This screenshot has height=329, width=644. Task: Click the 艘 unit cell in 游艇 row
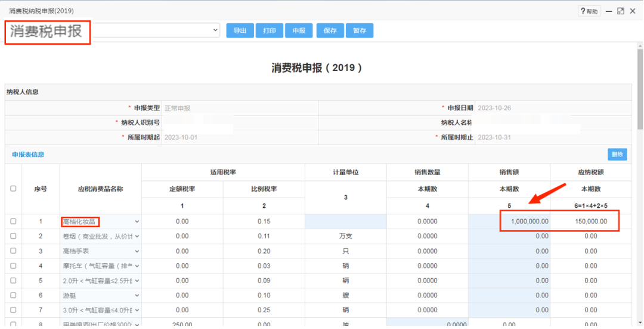pos(346,296)
